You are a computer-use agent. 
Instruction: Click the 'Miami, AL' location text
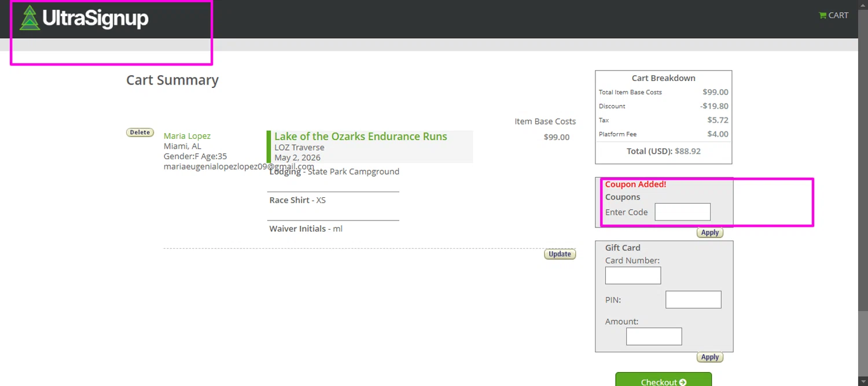pos(182,146)
